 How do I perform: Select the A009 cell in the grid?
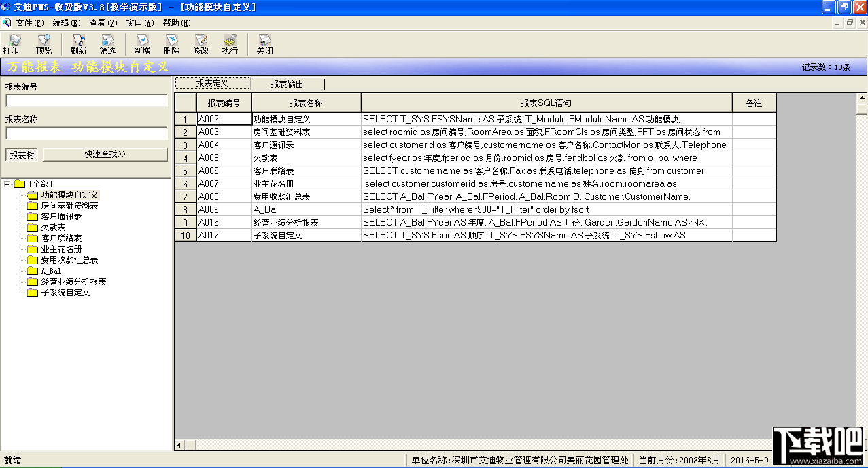224,209
